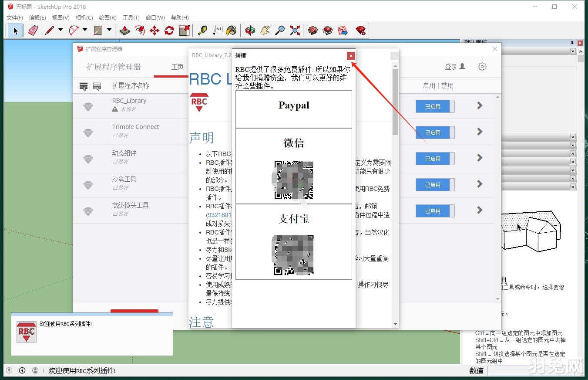Turn off the 动态组件 extension
This screenshot has height=380, width=588.
tap(435, 159)
